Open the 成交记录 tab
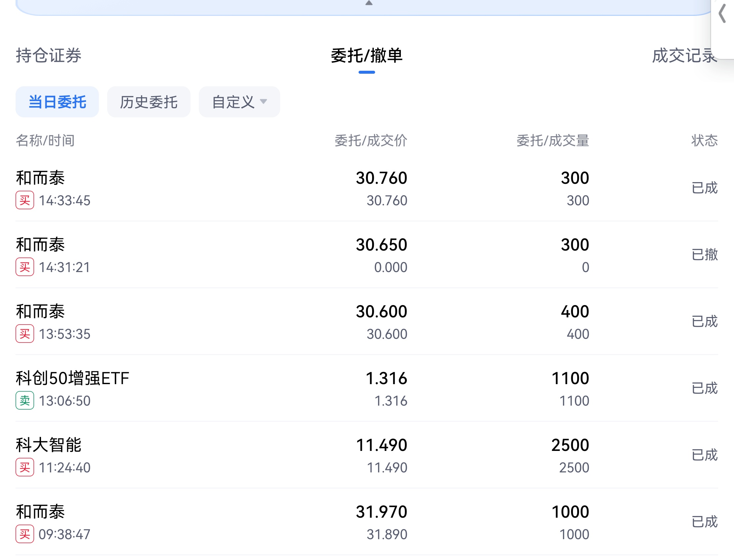The image size is (734, 560). [684, 55]
